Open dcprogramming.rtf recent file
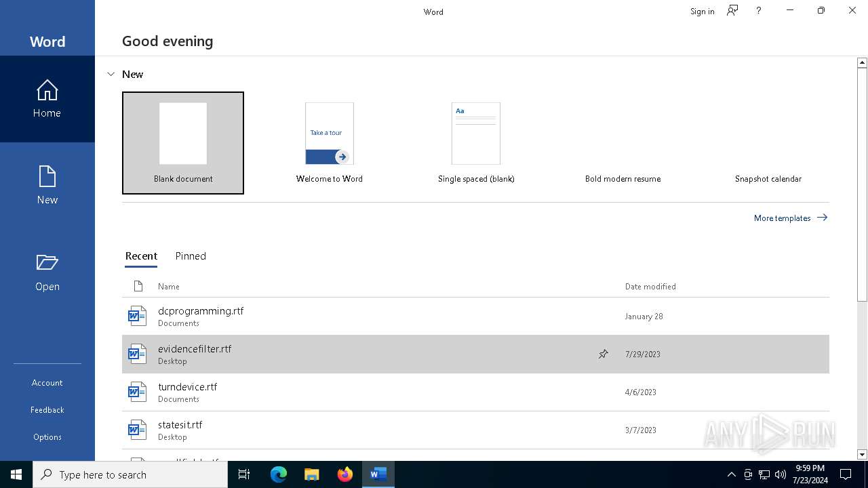Image resolution: width=868 pixels, height=488 pixels. coord(475,317)
